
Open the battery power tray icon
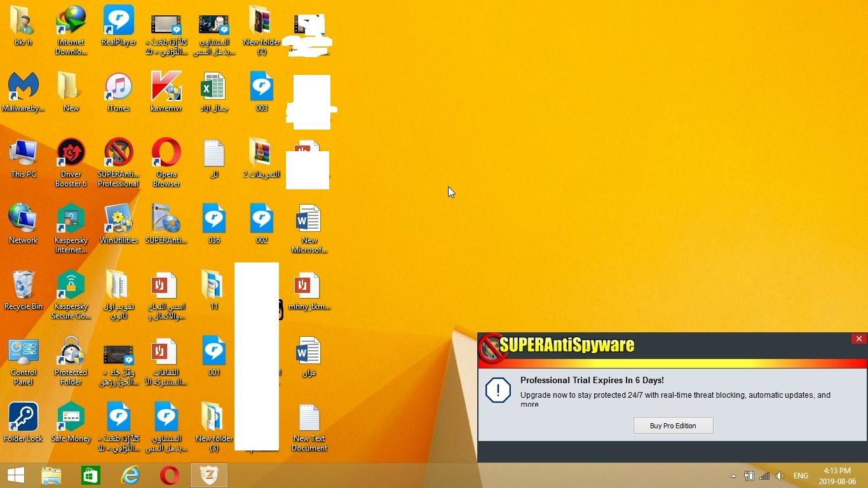749,476
